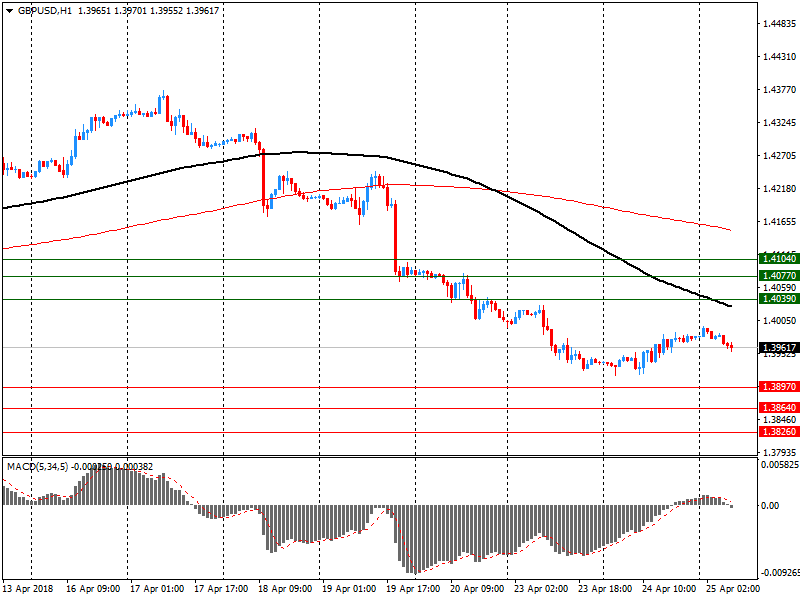
Task: Select the 1.38640 red support price label
Action: click(x=779, y=408)
